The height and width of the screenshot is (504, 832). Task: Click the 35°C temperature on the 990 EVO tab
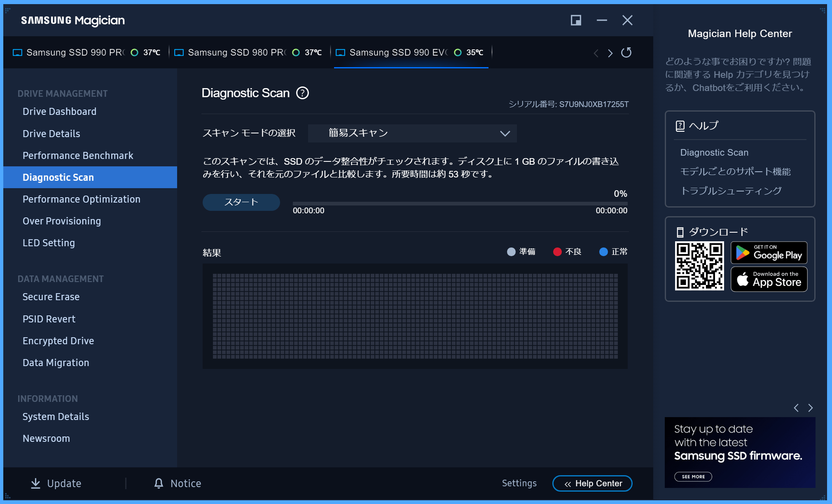pyautogui.click(x=474, y=52)
